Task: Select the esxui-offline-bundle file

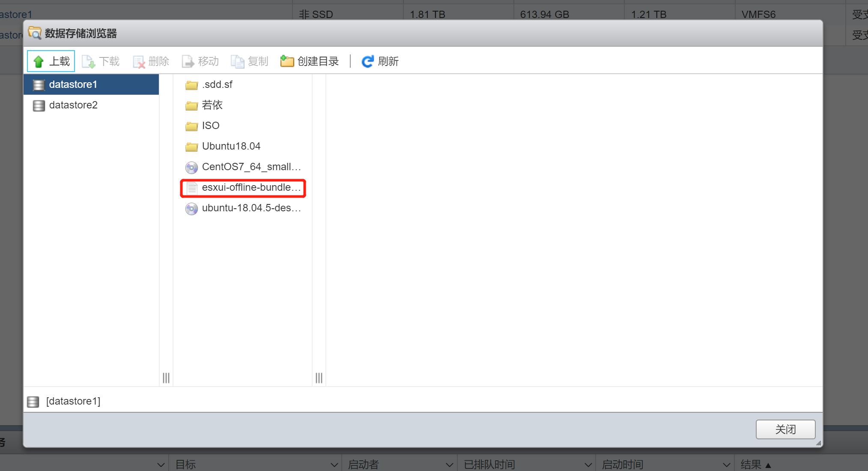Action: coord(251,187)
